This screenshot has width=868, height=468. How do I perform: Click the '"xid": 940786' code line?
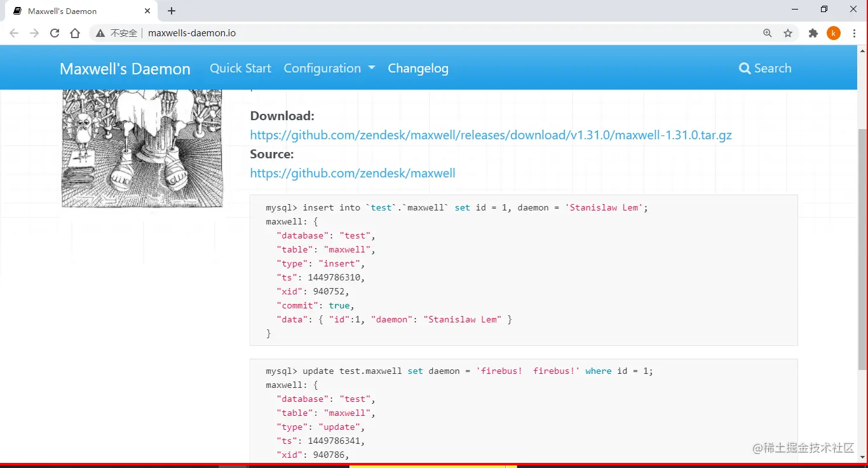[x=313, y=455]
